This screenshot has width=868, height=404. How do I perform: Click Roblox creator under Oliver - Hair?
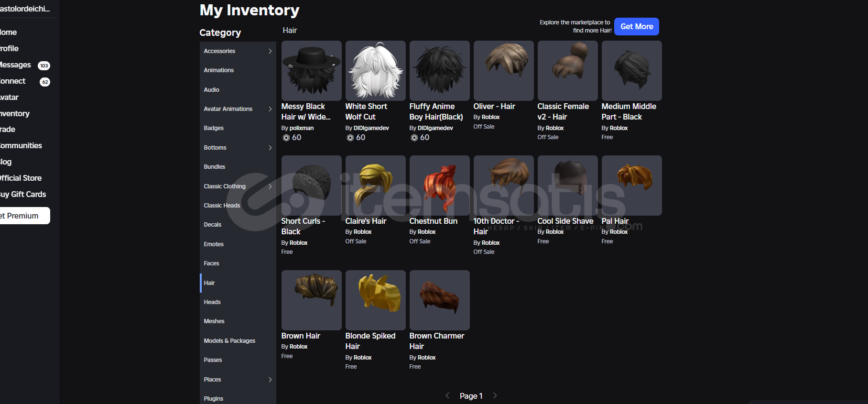coord(491,117)
